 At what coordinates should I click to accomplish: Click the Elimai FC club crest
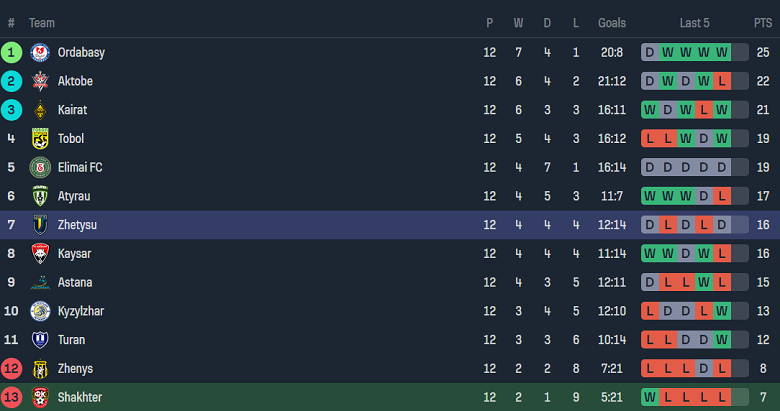40,167
